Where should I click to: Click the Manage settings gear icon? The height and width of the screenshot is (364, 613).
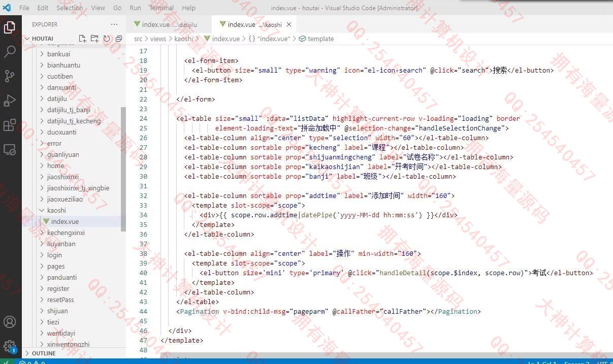[x=10, y=346]
